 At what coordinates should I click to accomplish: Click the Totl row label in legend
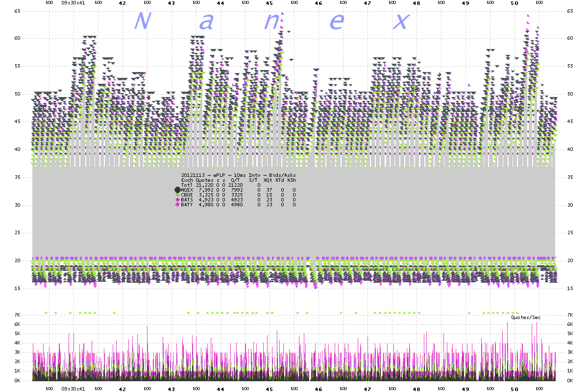click(x=187, y=185)
